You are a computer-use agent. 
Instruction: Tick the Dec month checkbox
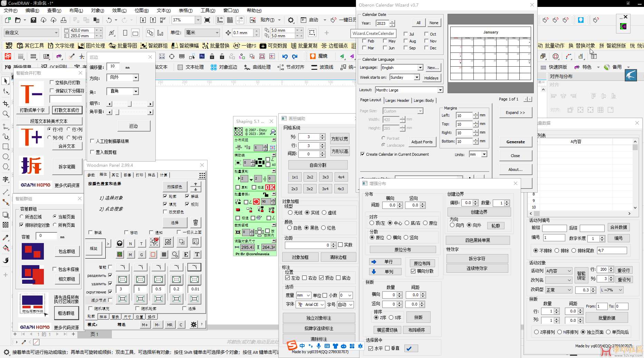(x=426, y=48)
